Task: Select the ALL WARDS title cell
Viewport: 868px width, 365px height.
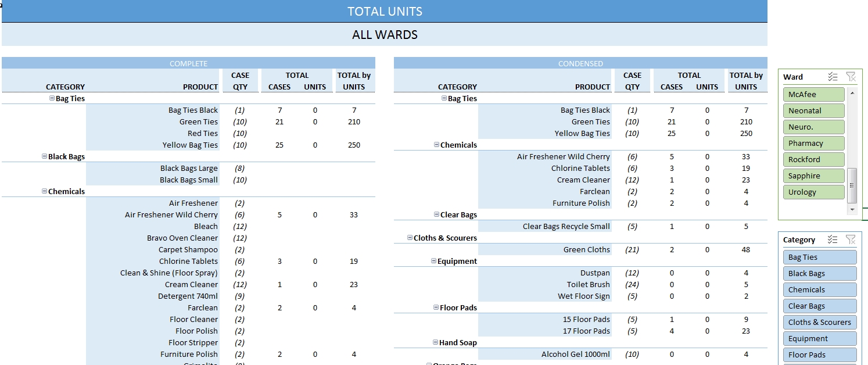Action: [x=384, y=35]
